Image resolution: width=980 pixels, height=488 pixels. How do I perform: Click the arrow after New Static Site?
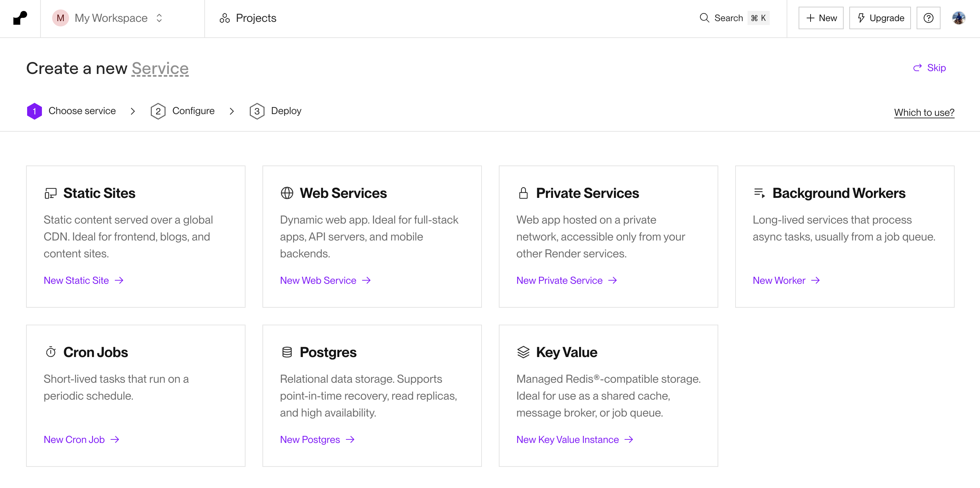(x=119, y=280)
